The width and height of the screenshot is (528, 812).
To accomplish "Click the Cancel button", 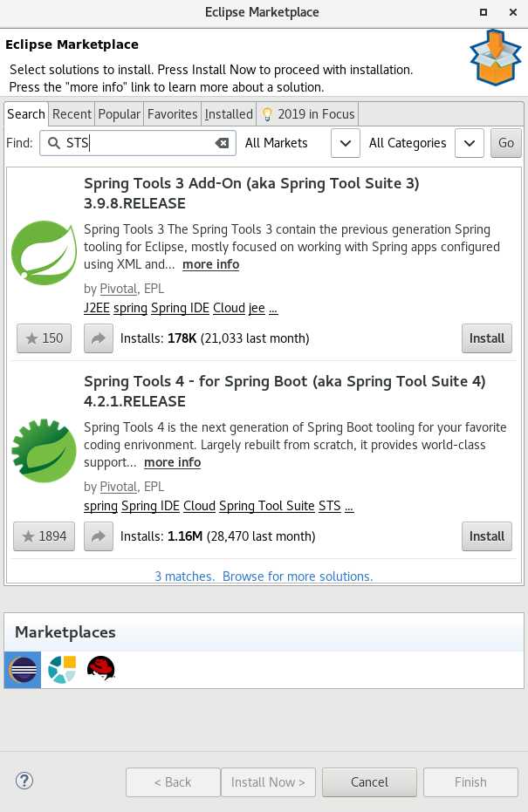I will [369, 782].
